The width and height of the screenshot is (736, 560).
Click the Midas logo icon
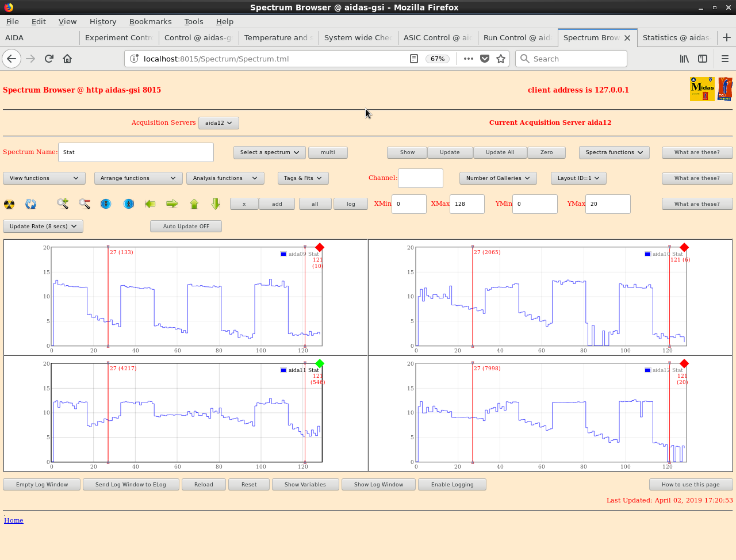702,89
